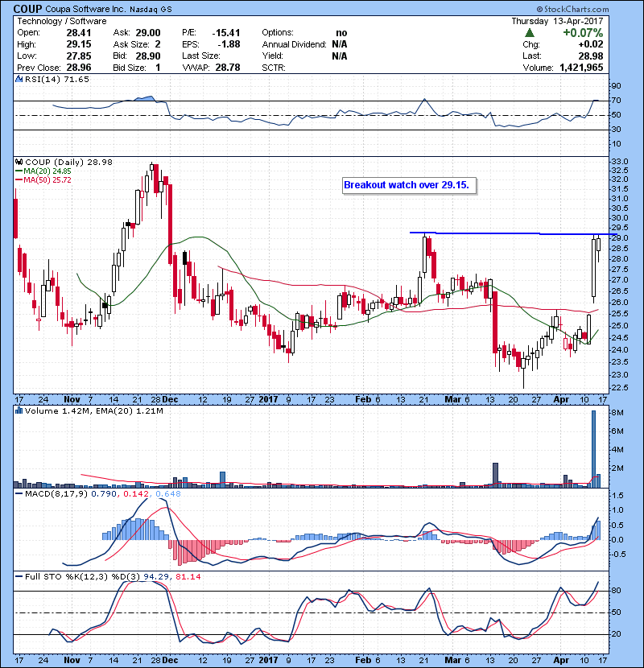Click the Low value 27.85
Viewport: 644px width, 668px height.
79,56
